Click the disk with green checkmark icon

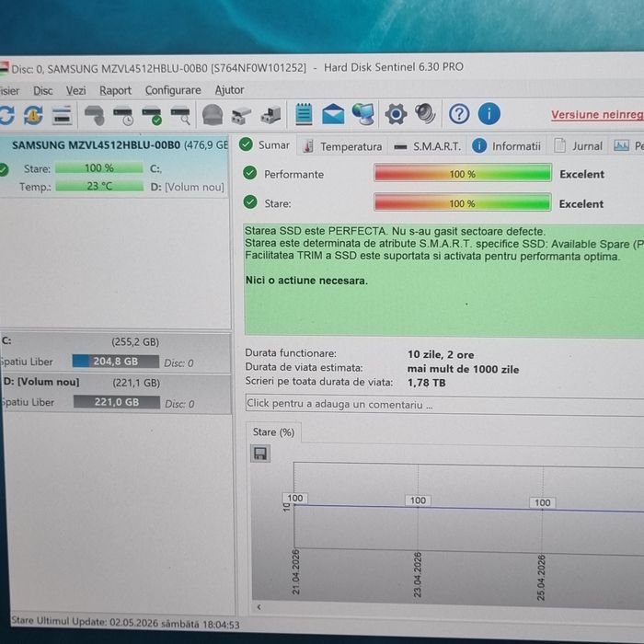pos(152,115)
